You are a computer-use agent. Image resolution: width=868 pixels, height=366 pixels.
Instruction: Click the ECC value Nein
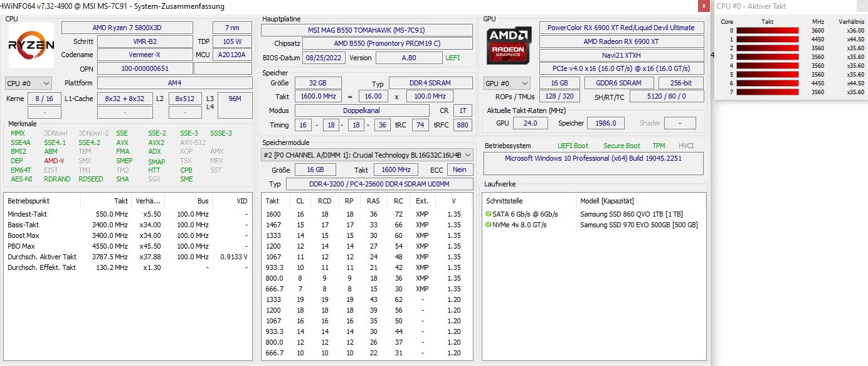460,170
